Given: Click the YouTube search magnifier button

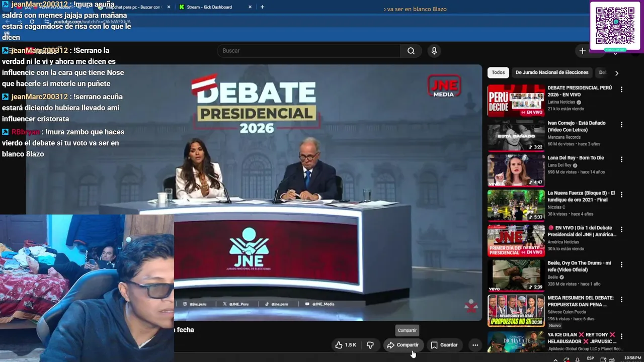Looking at the screenshot, I should coord(411,51).
